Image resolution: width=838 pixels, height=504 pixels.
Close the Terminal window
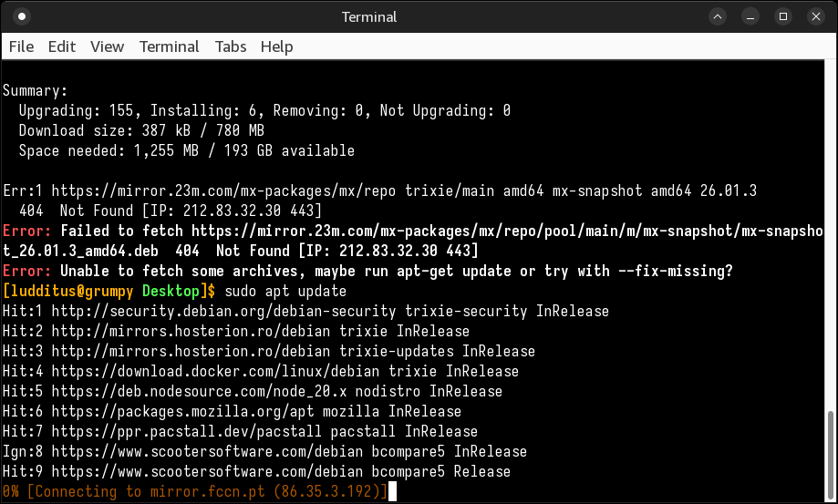click(x=814, y=16)
